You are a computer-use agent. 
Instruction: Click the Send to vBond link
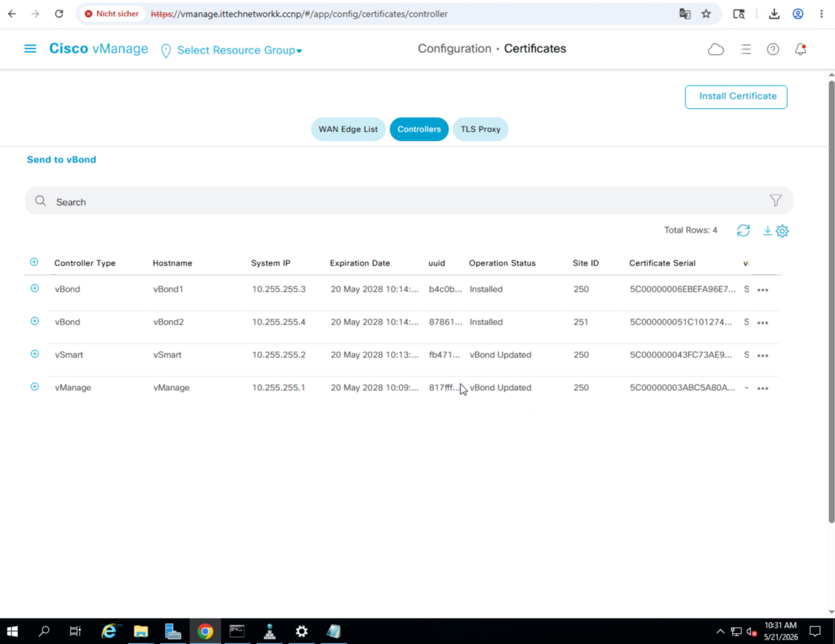click(x=61, y=160)
